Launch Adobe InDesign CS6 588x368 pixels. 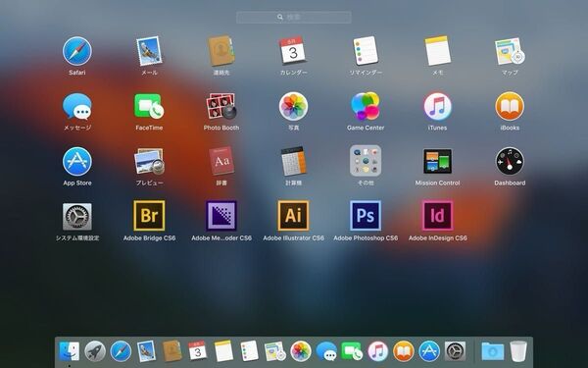(x=437, y=216)
